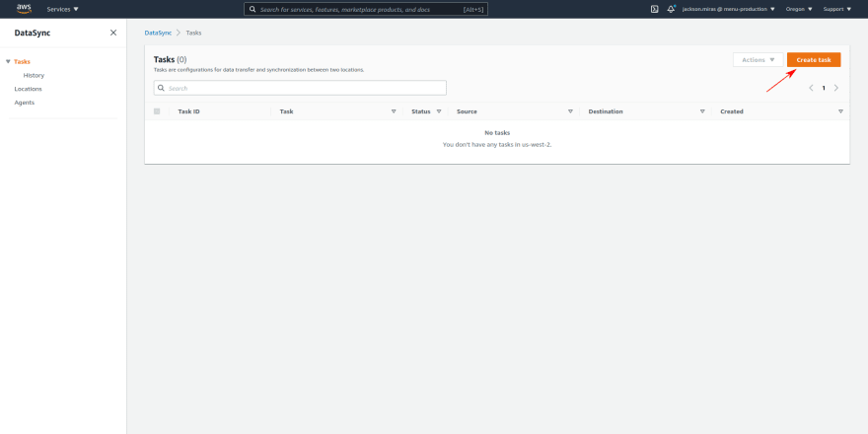Viewport: 868px width, 434px height.
Task: Go to previous page of tasks
Action: (811, 88)
